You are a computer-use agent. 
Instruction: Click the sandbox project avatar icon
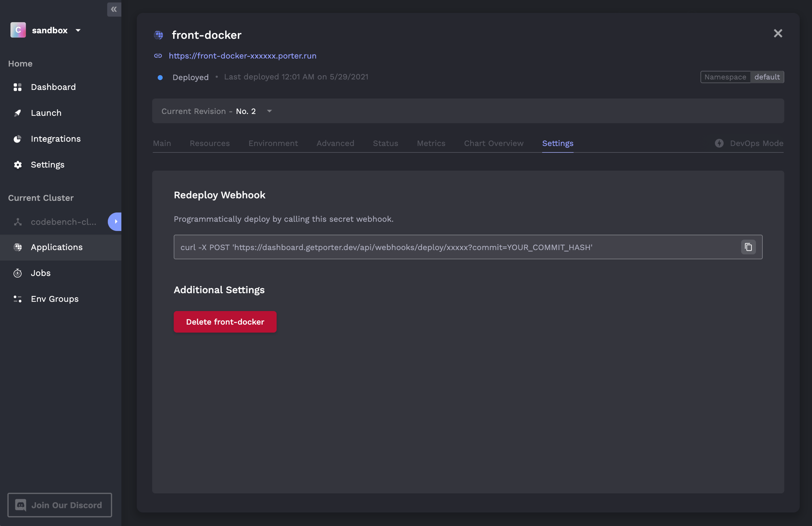point(18,30)
